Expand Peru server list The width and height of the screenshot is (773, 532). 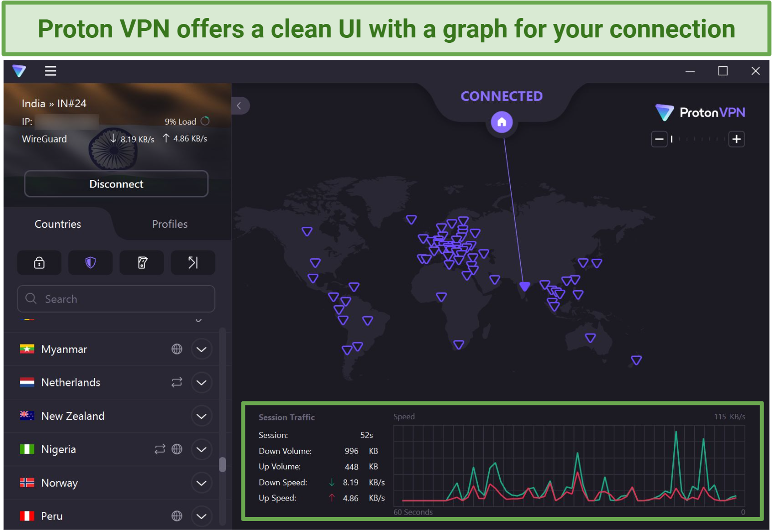[x=201, y=516]
